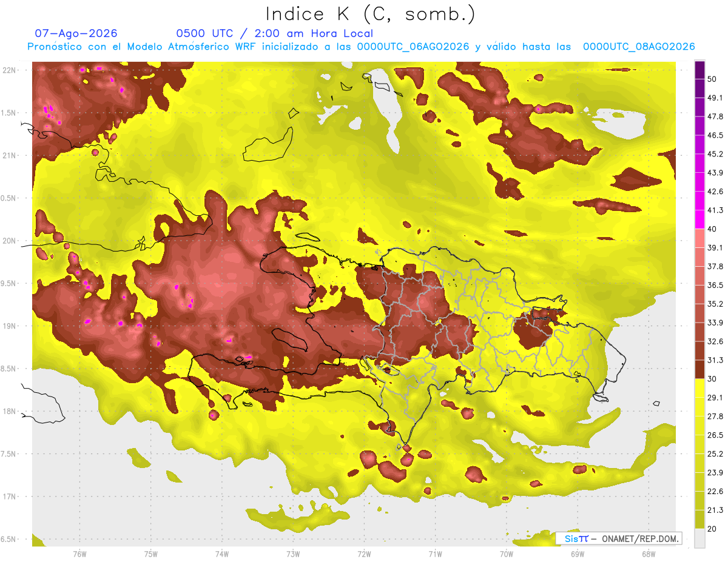Click the colorbar value "47.8"
This screenshot has width=728, height=562.
(x=715, y=116)
